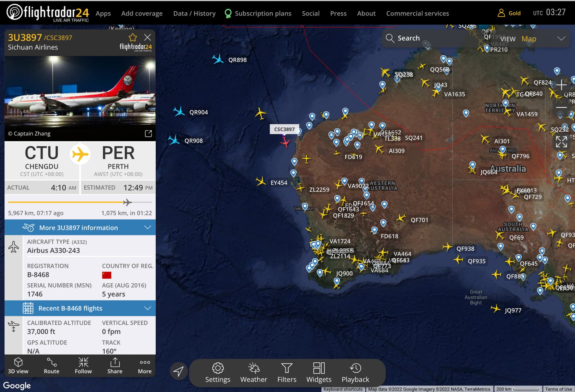Screen dimensions: 575x392
Task: Open the Weather layer options
Action: 254,373
